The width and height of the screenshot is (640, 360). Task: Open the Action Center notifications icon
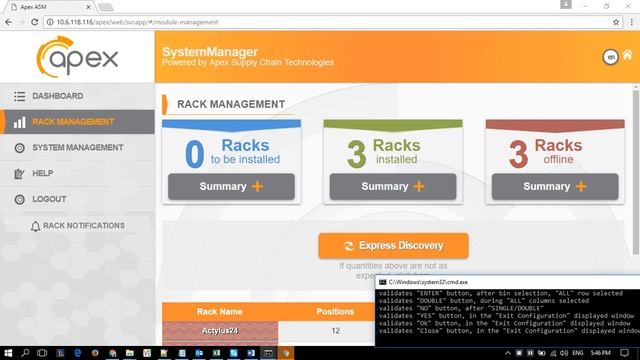tap(624, 353)
